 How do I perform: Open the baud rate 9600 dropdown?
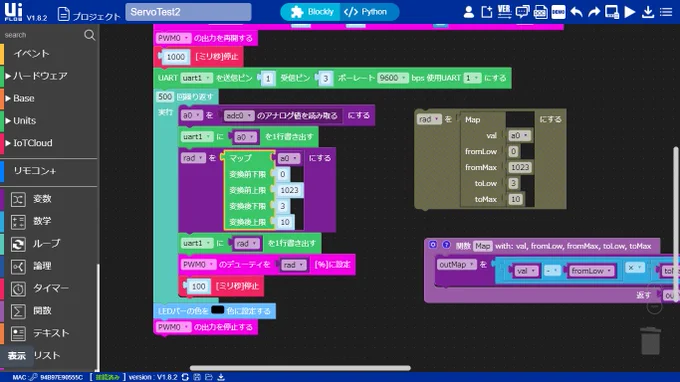pyautogui.click(x=392, y=78)
